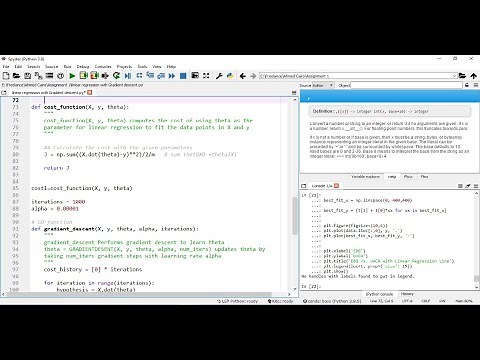The image size is (480, 360).
Task: Click the editor horizontal scrollbar
Action: pos(138,294)
